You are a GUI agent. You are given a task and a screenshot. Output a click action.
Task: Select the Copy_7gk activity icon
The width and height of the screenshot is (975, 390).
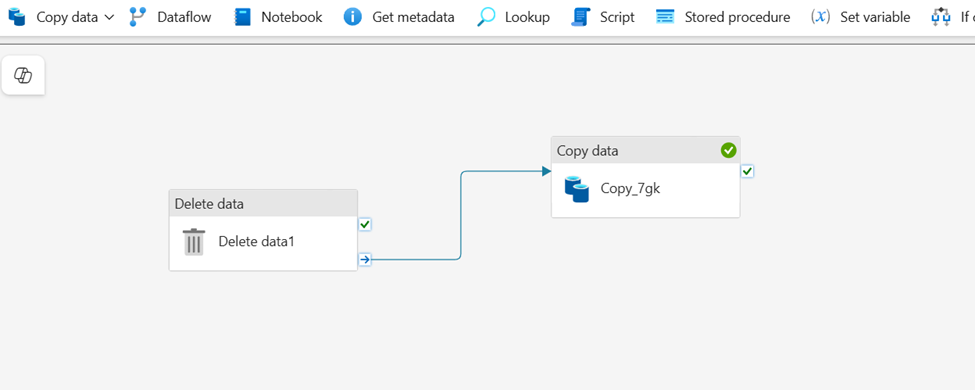pyautogui.click(x=577, y=189)
